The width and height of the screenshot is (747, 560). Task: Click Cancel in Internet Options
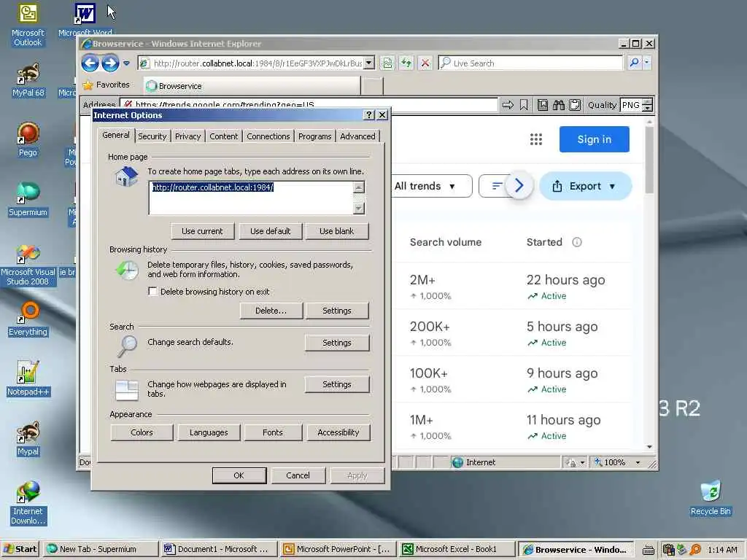click(298, 475)
